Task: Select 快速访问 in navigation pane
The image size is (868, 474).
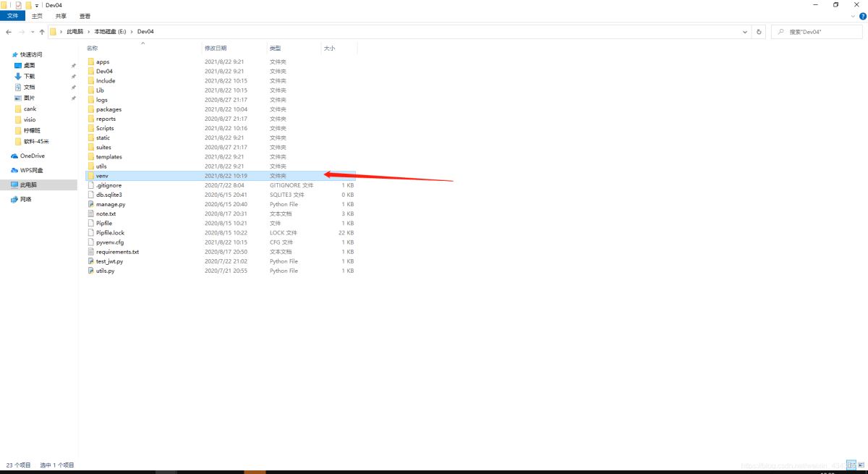Action: 31,54
